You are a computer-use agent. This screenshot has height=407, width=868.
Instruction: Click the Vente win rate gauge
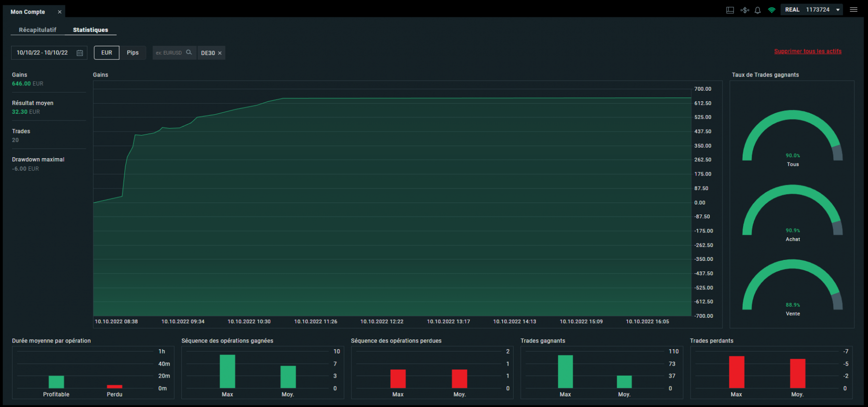[792, 285]
